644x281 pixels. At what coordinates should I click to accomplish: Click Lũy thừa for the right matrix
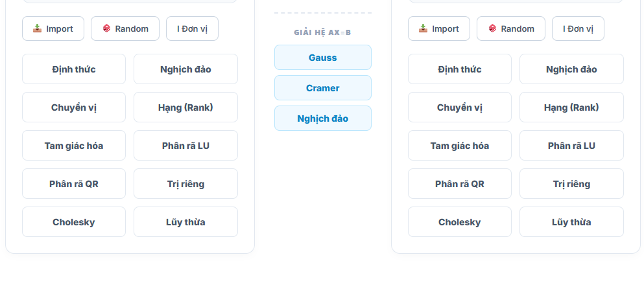tap(571, 222)
